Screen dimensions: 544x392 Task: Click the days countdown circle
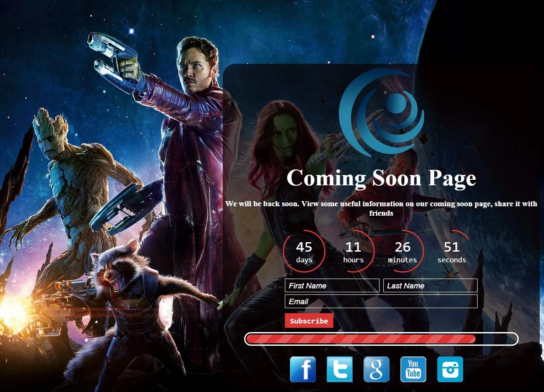tap(304, 251)
